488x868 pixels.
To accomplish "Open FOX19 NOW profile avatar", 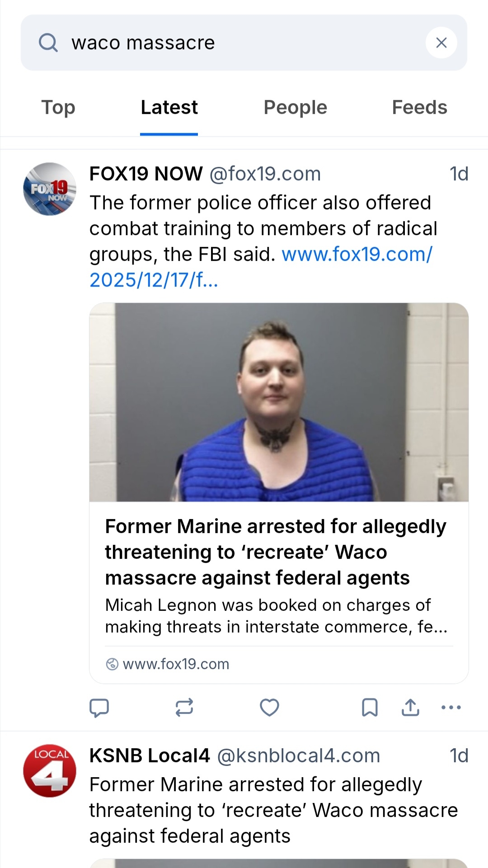I will (50, 189).
